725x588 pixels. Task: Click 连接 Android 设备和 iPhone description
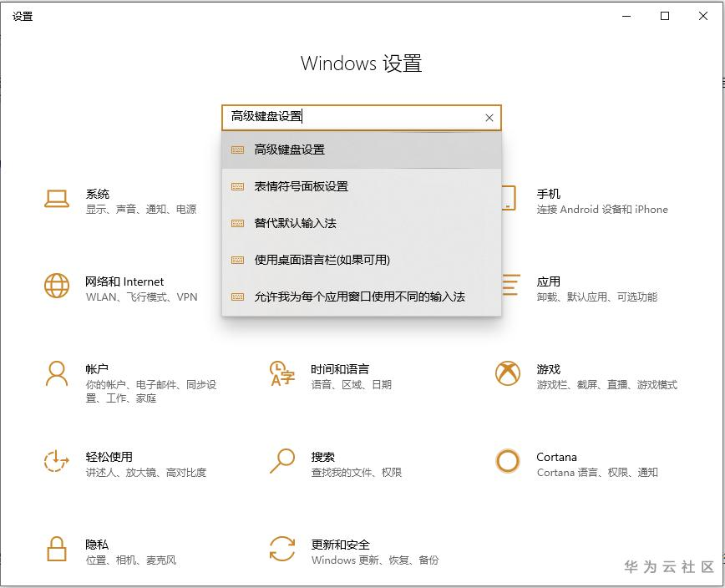[602, 210]
